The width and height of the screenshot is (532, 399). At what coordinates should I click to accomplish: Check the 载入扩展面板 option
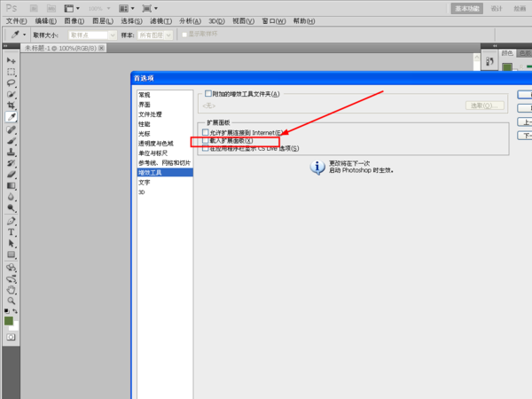click(205, 140)
